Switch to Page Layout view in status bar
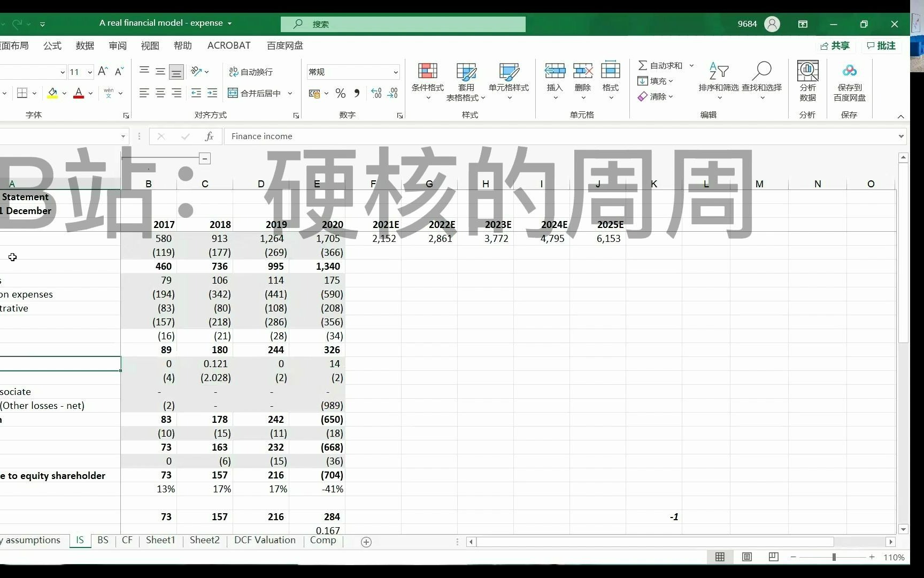 [x=747, y=557]
